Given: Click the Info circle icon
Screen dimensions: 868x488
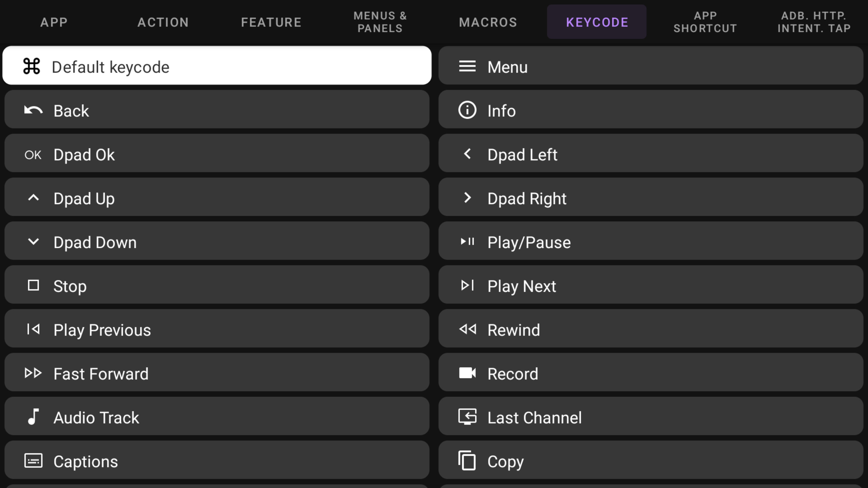Looking at the screenshot, I should tap(467, 110).
